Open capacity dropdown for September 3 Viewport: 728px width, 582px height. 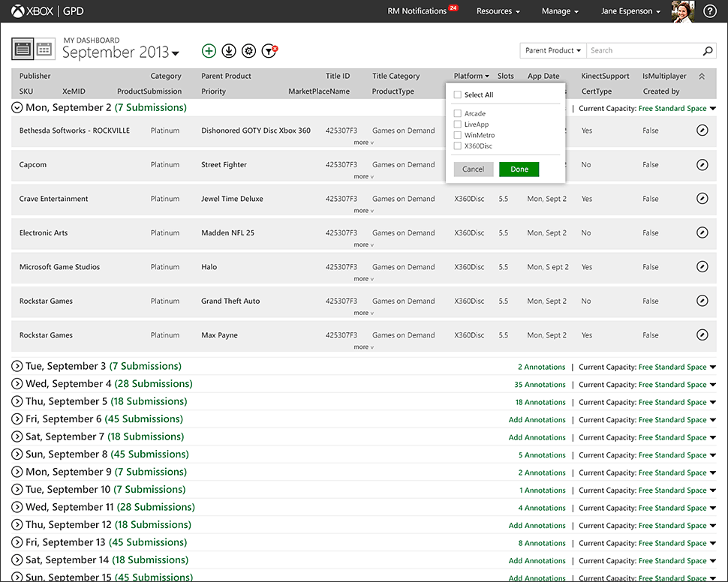pyautogui.click(x=677, y=367)
